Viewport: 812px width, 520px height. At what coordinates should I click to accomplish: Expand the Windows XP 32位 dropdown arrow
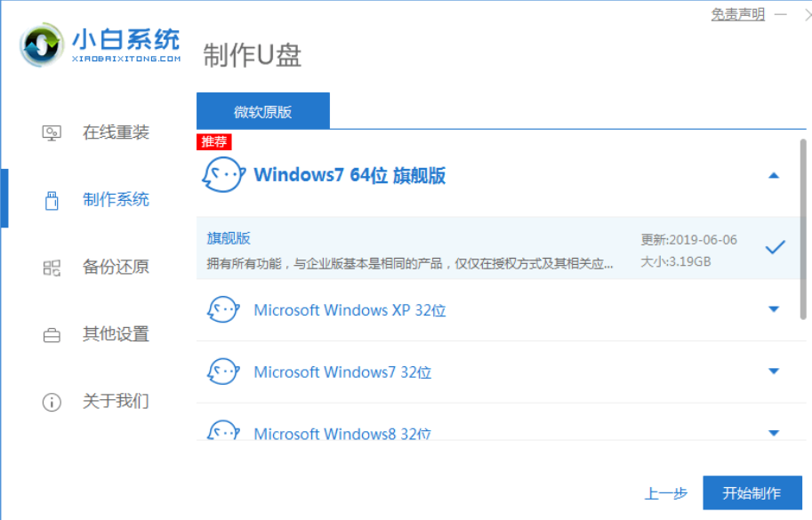(773, 309)
